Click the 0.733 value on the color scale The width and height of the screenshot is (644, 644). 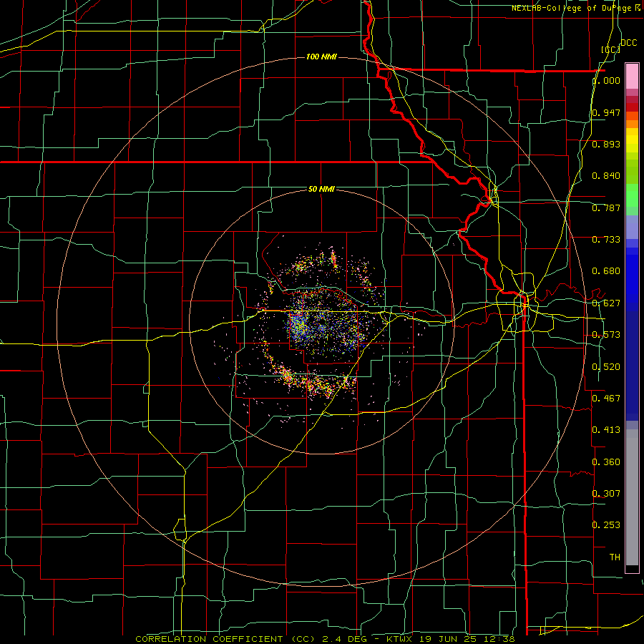click(606, 240)
